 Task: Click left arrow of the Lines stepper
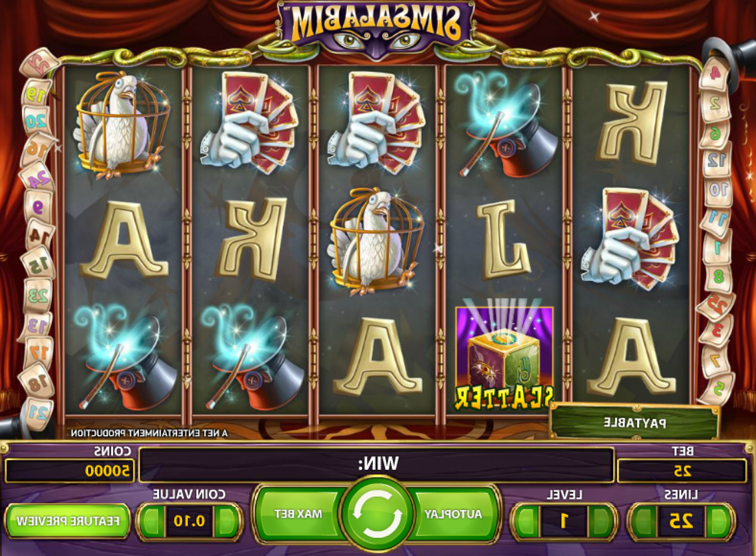tap(643, 521)
